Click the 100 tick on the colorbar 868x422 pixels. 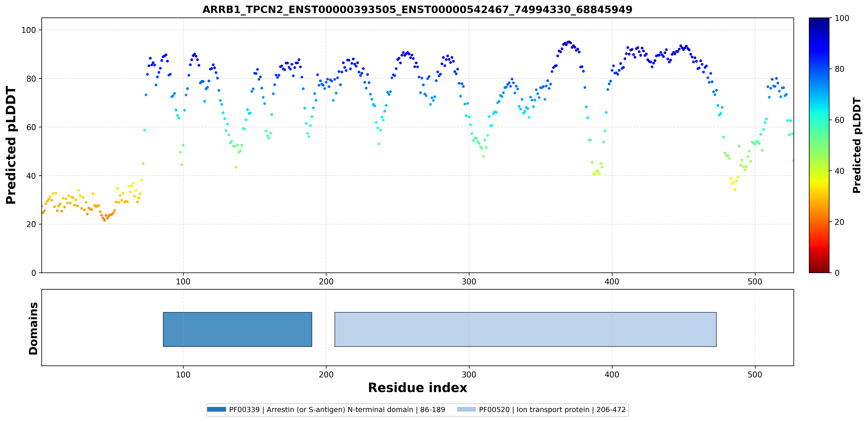842,18
